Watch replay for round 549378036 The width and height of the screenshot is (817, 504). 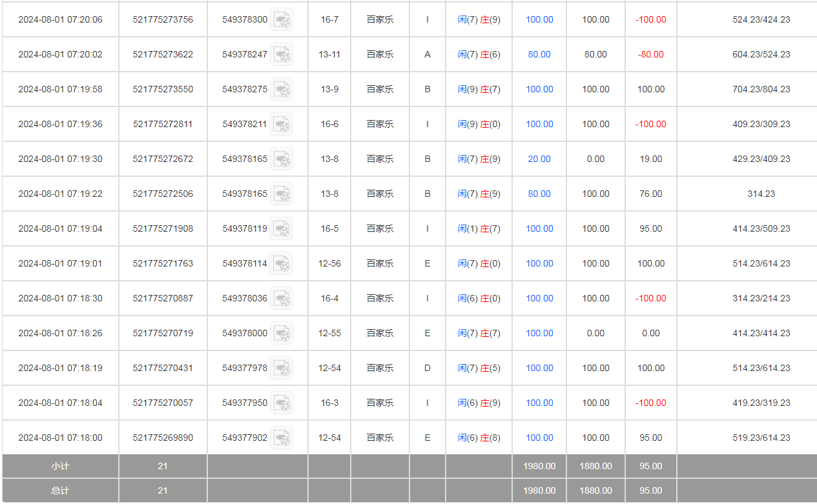(x=282, y=299)
